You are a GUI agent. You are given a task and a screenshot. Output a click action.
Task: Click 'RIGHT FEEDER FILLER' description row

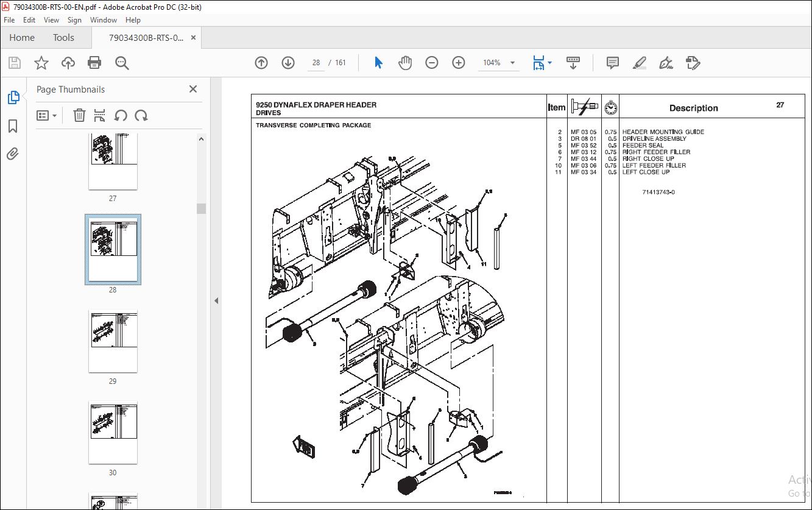[x=656, y=152]
